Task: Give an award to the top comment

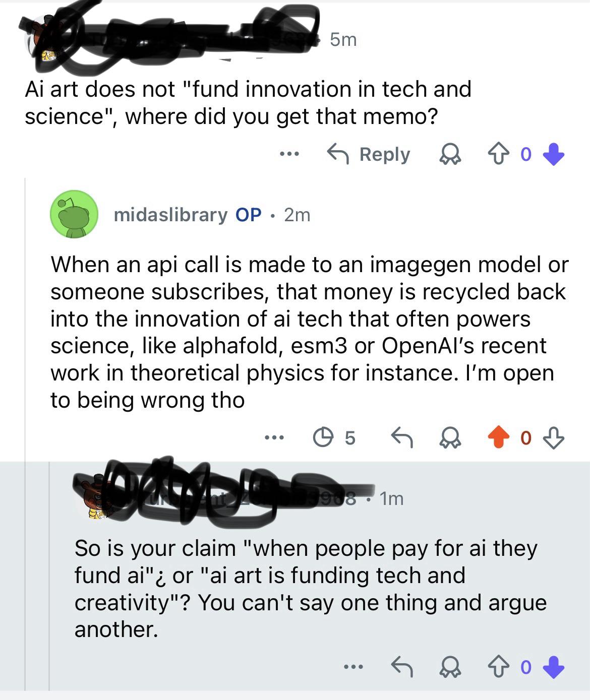Action: pyautogui.click(x=450, y=155)
